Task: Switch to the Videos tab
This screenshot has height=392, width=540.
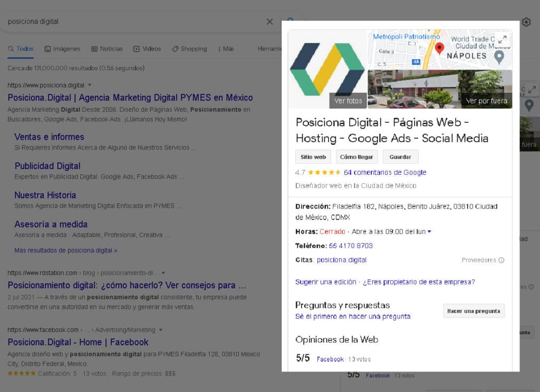Action: (x=147, y=49)
